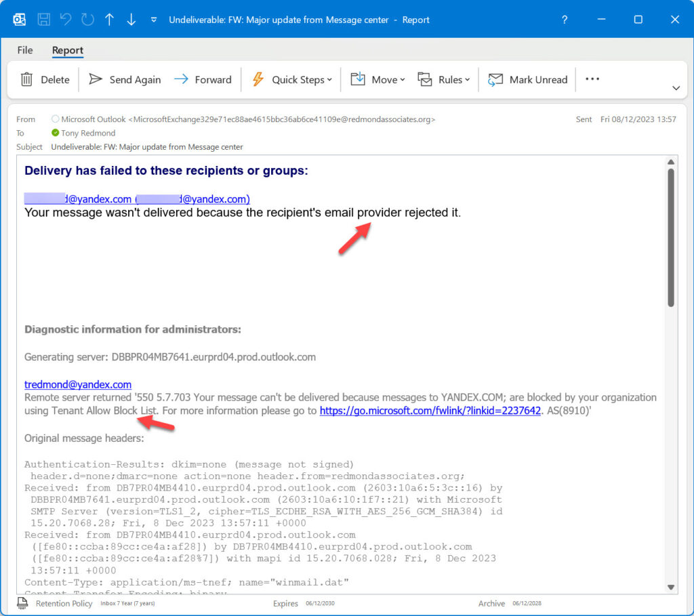Screen dimensions: 694x616
Task: Click the Authentication-Results header line
Action: point(189,464)
